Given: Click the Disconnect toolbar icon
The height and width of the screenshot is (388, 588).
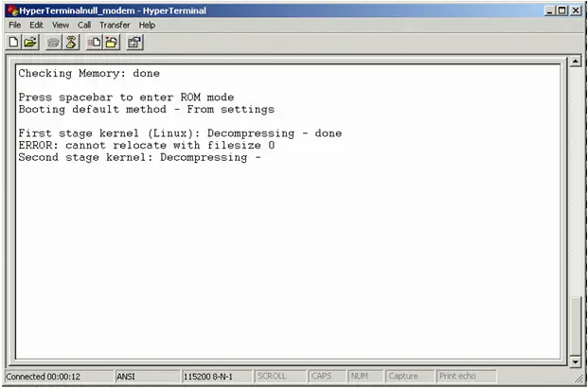Looking at the screenshot, I should click(71, 43).
